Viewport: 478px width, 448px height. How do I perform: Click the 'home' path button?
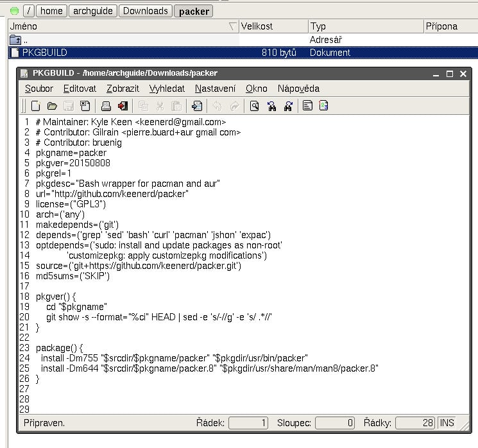point(51,11)
